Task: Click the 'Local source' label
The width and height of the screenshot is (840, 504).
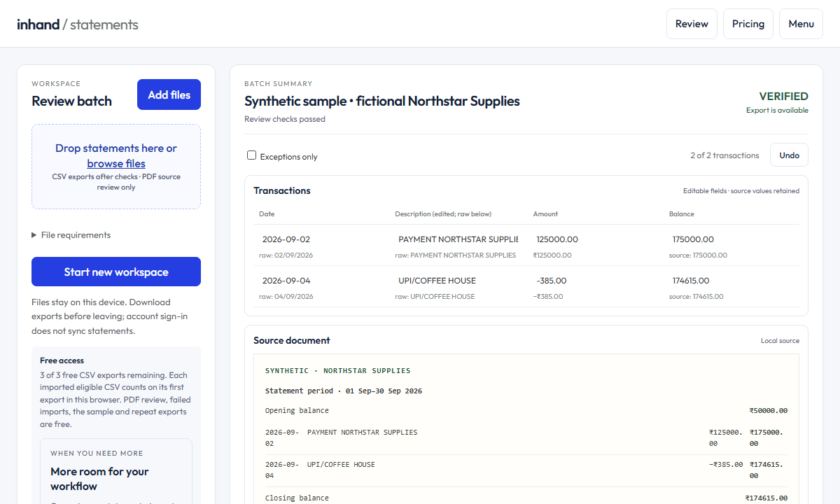Action: pos(780,341)
